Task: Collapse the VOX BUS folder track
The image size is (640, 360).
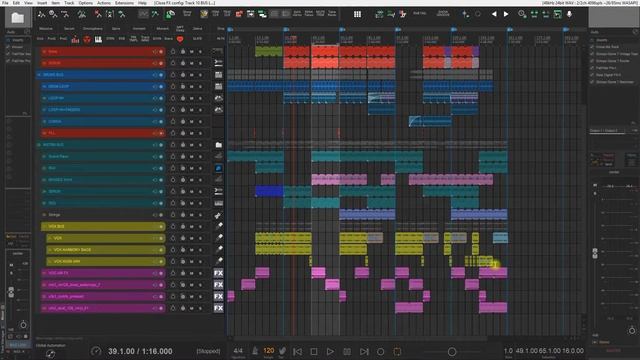Action: (x=44, y=227)
